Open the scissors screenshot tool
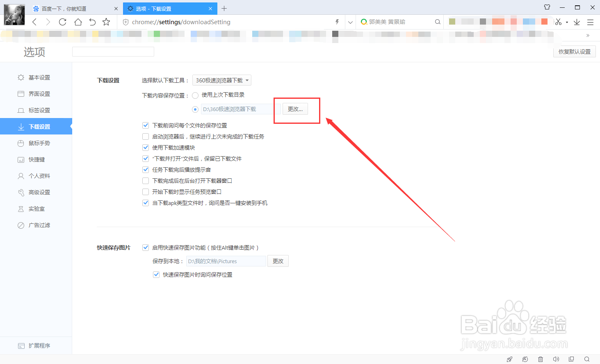600x364 pixels. [558, 22]
